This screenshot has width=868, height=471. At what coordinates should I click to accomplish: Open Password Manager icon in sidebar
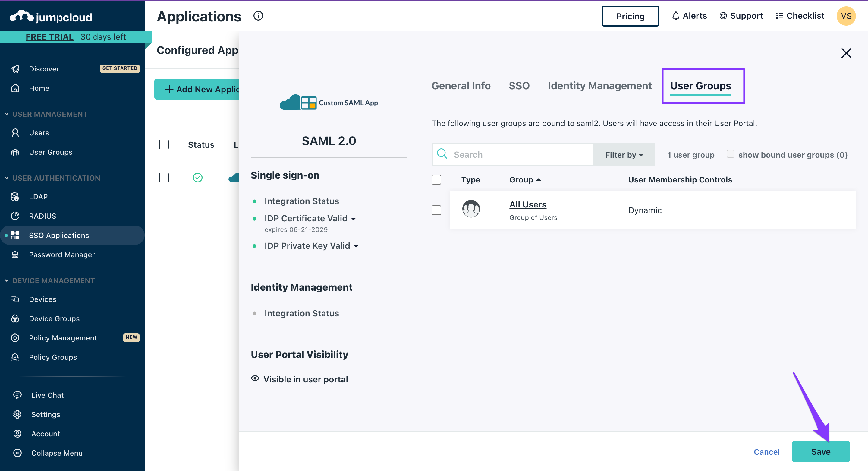coord(15,254)
